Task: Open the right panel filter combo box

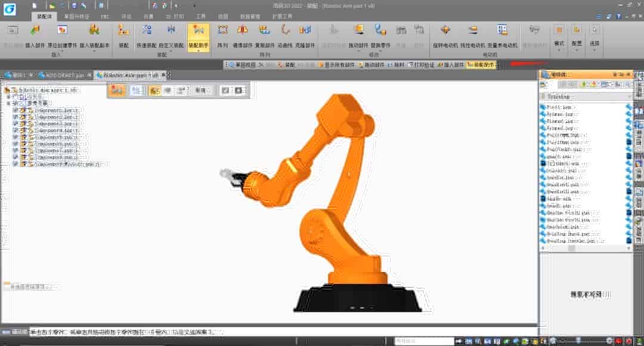Action: point(587,97)
